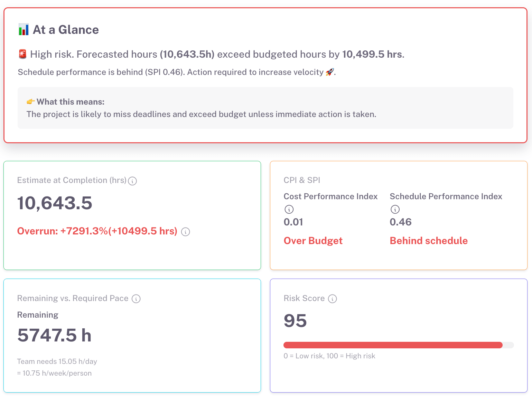The image size is (532, 396).
Task: Open the Cost Performance Index info icon
Action: click(x=289, y=209)
